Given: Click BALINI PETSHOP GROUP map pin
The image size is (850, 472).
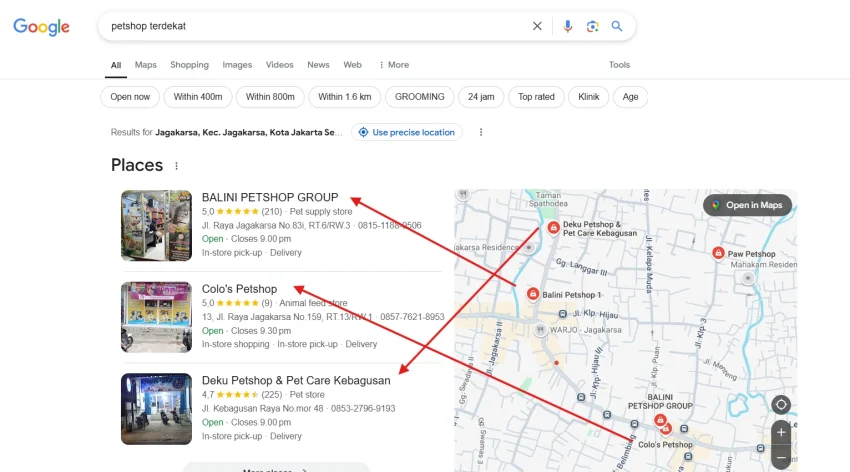Looking at the screenshot, I should point(660,420).
